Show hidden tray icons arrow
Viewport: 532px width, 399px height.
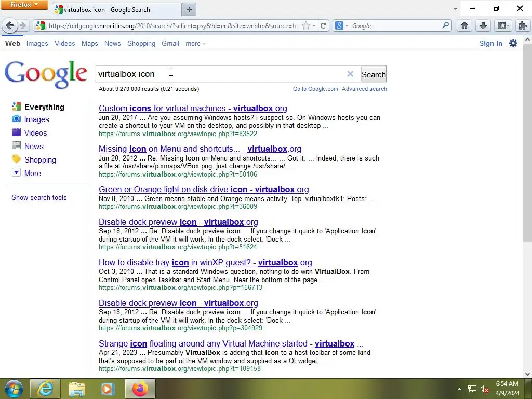tap(459, 389)
